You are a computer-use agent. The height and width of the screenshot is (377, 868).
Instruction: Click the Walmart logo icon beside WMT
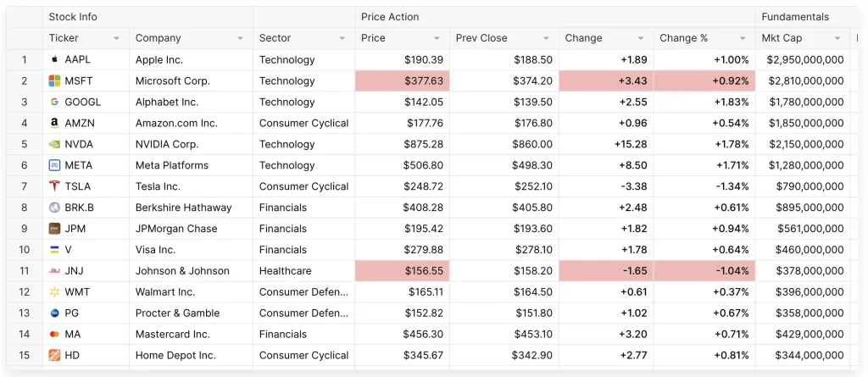point(54,292)
